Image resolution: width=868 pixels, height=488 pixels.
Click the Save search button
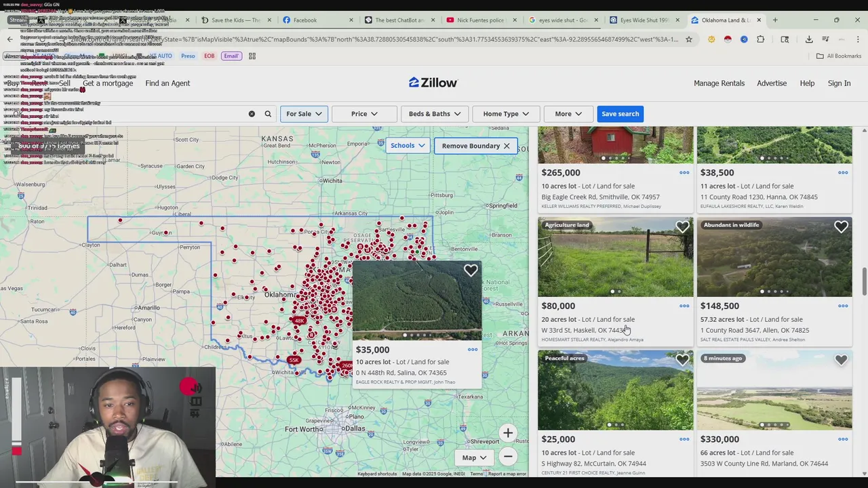click(620, 114)
